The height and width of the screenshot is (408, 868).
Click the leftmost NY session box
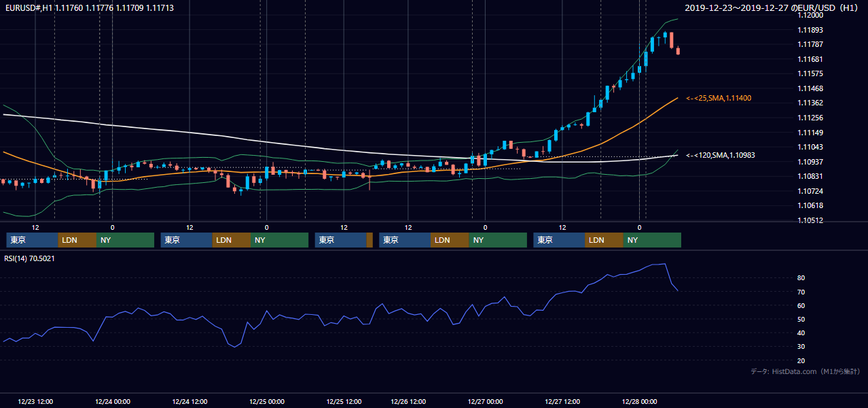pyautogui.click(x=125, y=240)
